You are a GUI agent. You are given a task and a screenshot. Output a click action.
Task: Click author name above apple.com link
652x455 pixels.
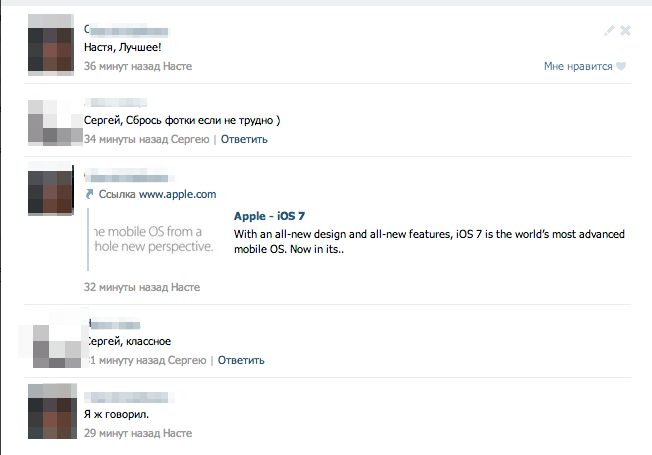[127, 176]
